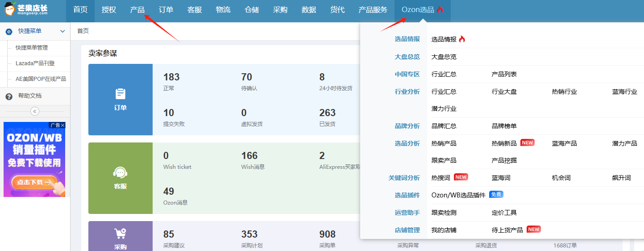The height and width of the screenshot is (251, 644).
Task: Click the 70 待确认 orders count
Action: tap(247, 77)
